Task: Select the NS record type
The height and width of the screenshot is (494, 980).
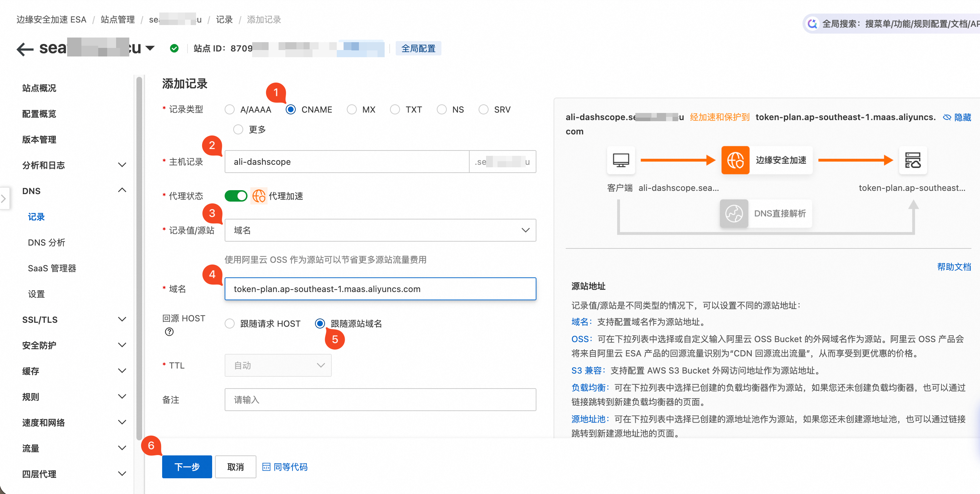Action: [442, 110]
